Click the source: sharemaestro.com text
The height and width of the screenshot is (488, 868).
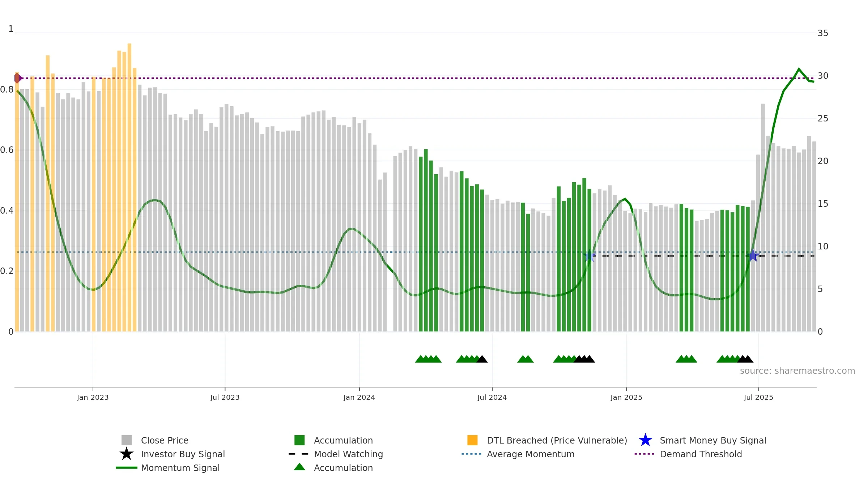click(x=797, y=371)
